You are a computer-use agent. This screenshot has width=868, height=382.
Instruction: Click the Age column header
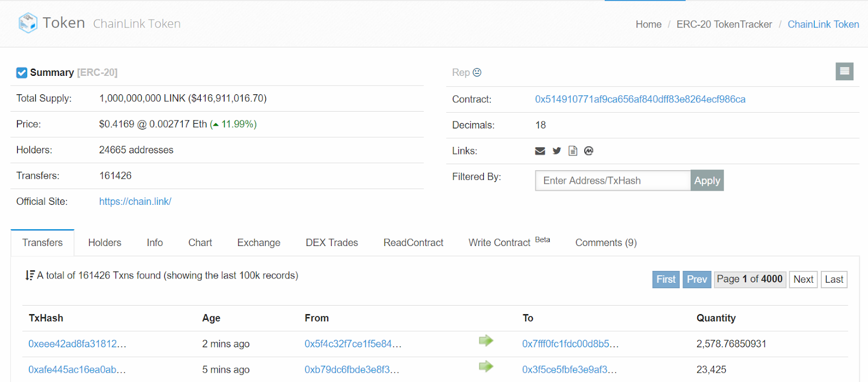click(x=211, y=318)
